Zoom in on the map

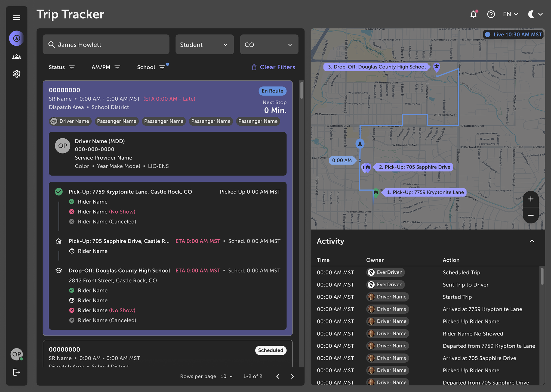[x=531, y=199]
